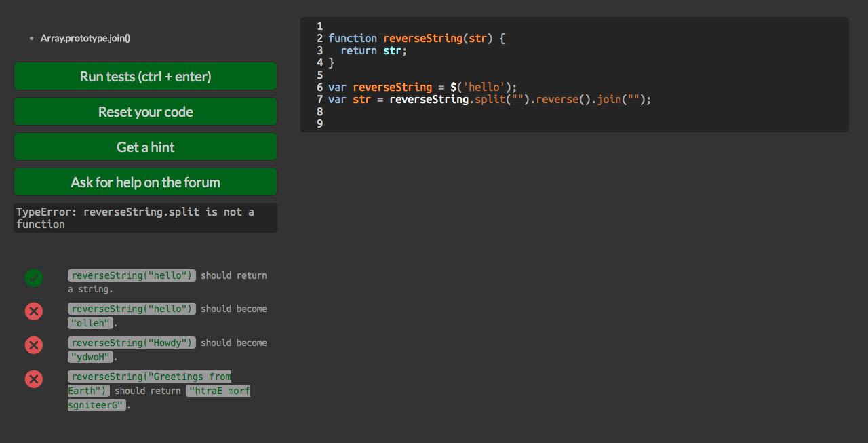Run tests with the green button
This screenshot has width=868, height=443.
coord(145,77)
